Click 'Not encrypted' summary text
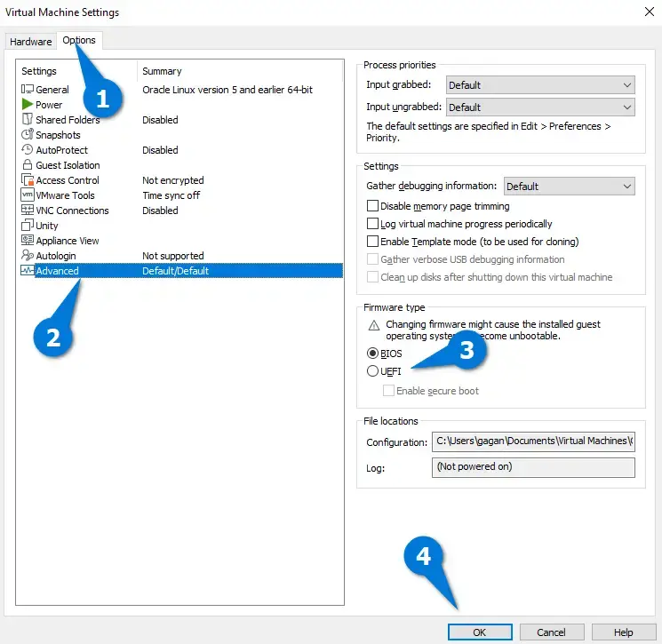662x644 pixels. coord(172,180)
